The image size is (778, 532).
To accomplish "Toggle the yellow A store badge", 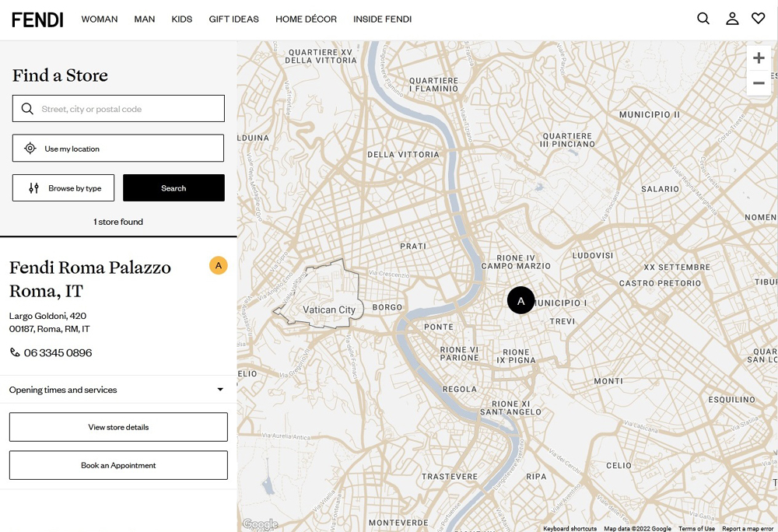I will [219, 265].
